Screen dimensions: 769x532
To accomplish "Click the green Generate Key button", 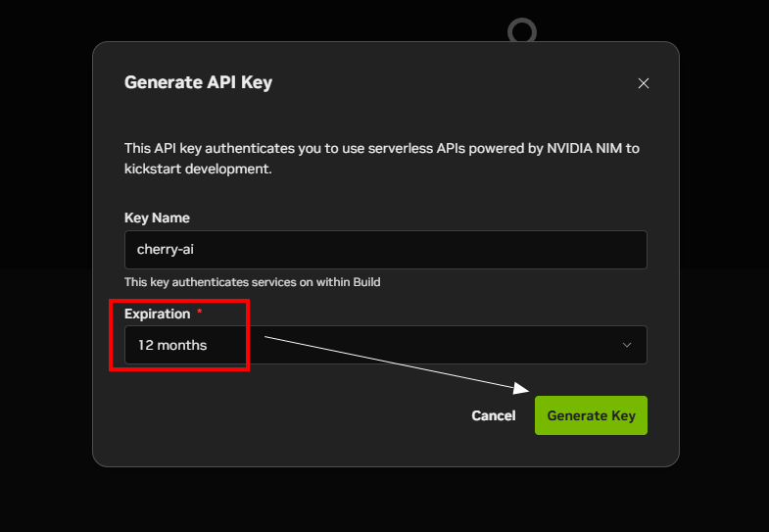I will click(591, 415).
